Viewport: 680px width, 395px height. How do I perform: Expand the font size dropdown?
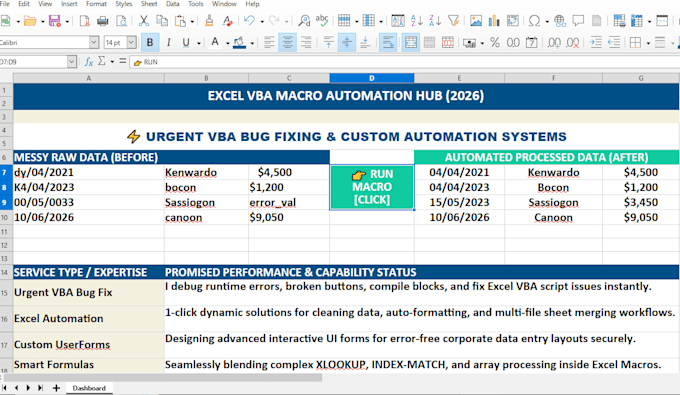tap(131, 42)
